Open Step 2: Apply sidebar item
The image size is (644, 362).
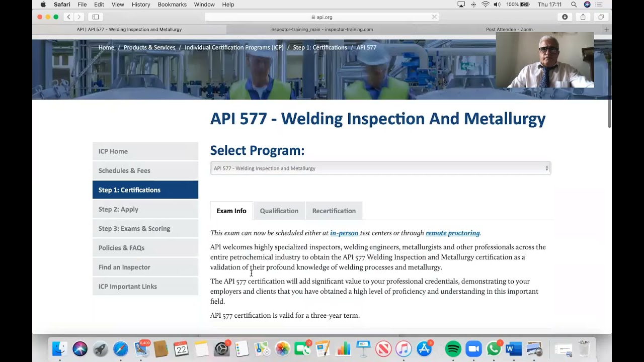pos(145,209)
